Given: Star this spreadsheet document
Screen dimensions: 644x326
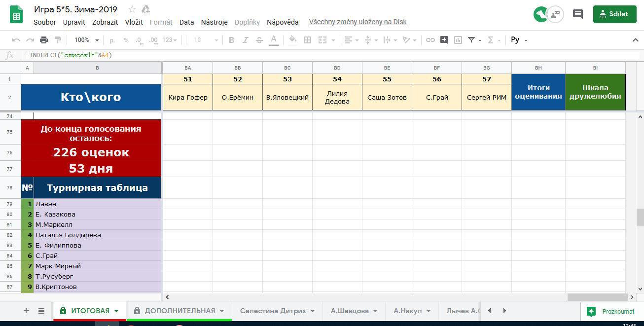Looking at the screenshot, I should point(132,9).
